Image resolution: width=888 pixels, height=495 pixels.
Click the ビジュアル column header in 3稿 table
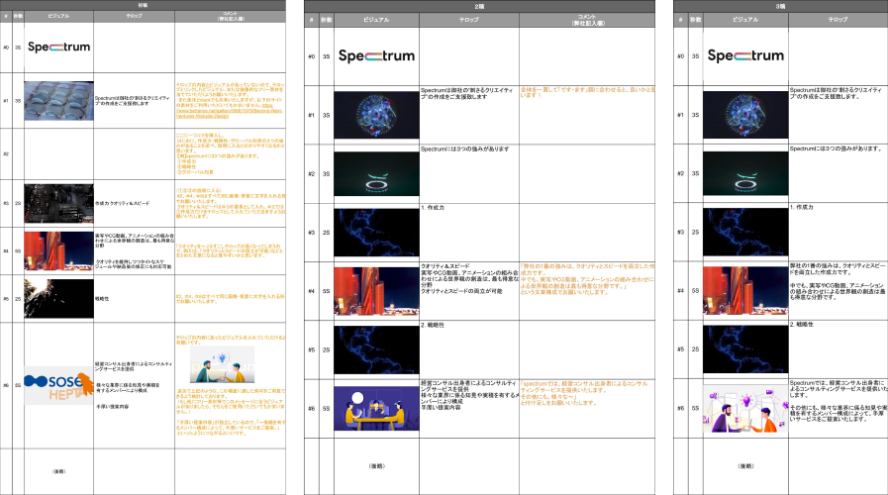click(x=746, y=20)
